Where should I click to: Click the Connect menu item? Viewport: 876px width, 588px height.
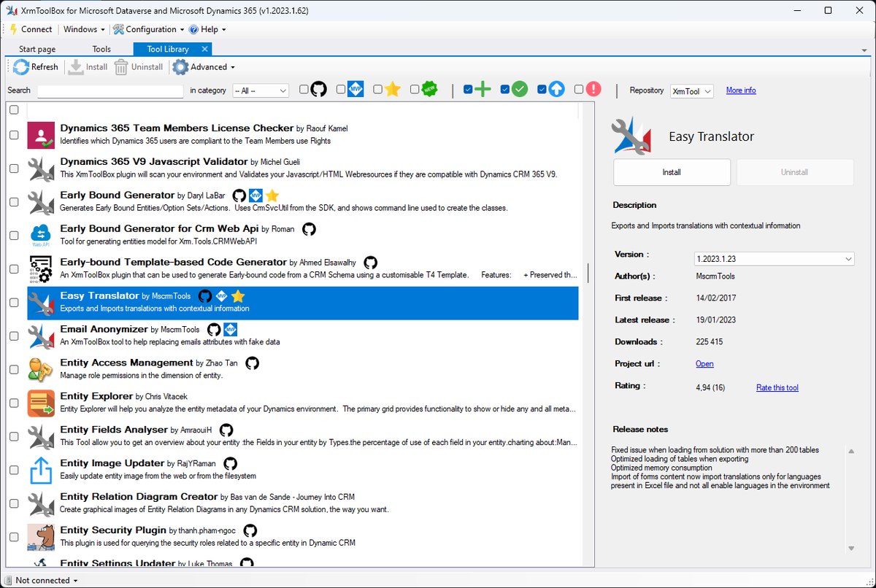coord(31,29)
